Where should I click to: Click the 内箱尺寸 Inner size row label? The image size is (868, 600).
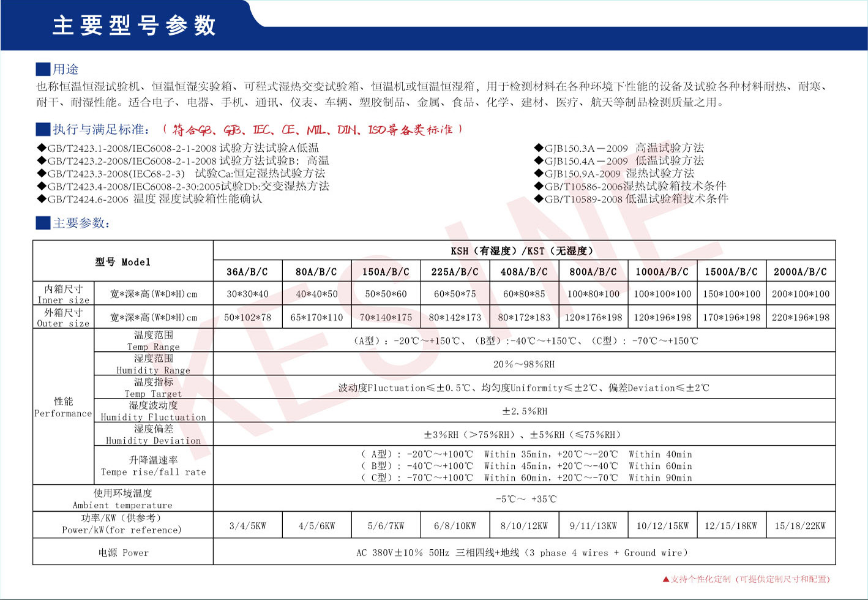[63, 294]
